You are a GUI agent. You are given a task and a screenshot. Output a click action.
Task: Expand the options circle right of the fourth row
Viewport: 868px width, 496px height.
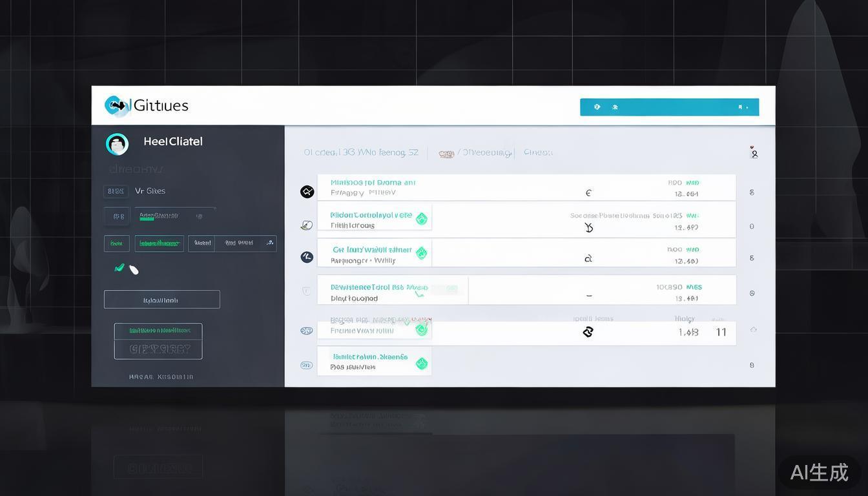click(x=752, y=293)
